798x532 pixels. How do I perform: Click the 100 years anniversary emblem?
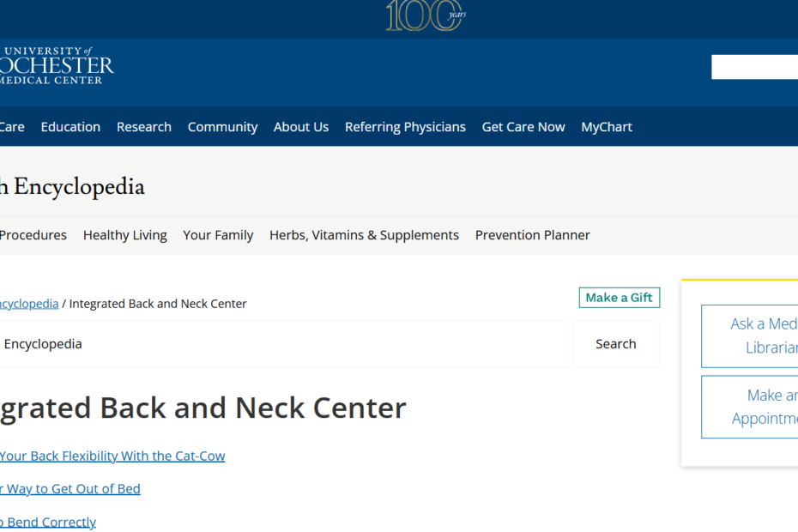point(425,15)
